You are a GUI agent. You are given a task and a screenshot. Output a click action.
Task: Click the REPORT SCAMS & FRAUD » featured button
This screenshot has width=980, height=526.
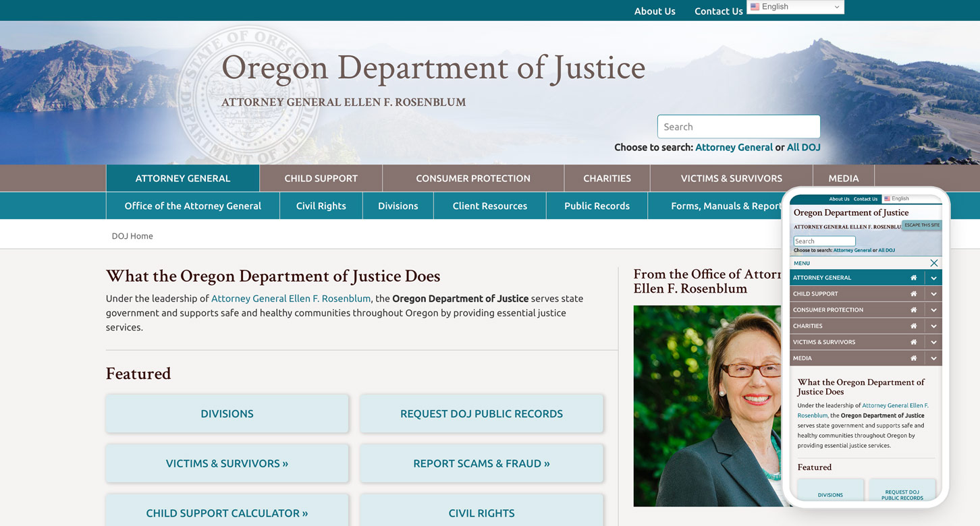(x=481, y=463)
